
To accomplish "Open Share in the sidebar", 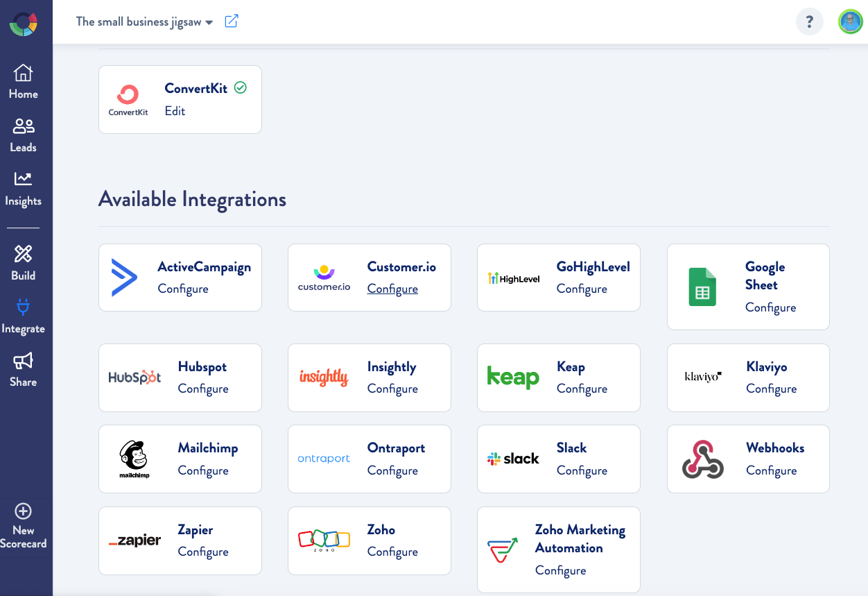I will coord(23,369).
